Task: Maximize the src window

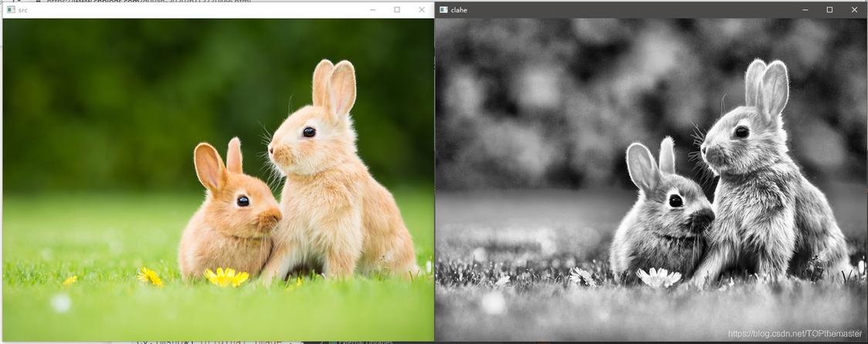Action: 397,10
